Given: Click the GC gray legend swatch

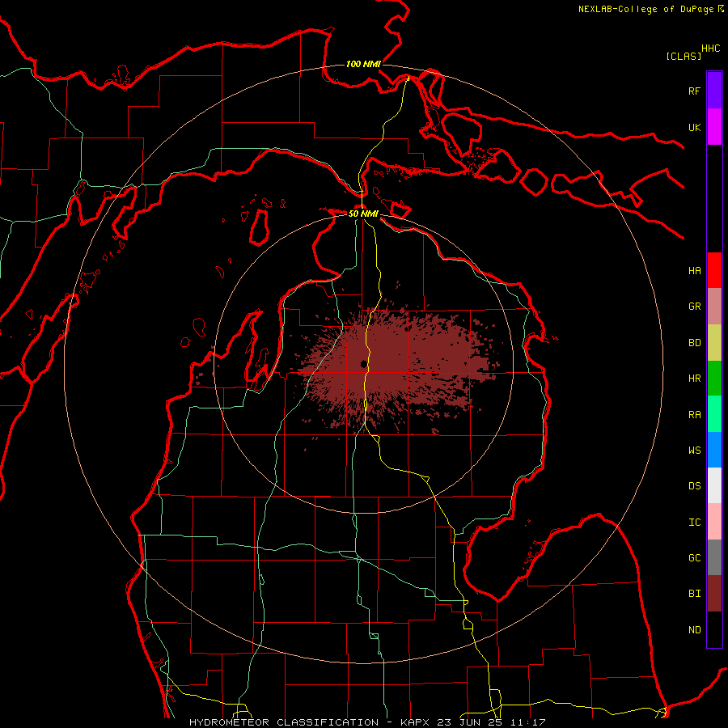Looking at the screenshot, I should (714, 557).
